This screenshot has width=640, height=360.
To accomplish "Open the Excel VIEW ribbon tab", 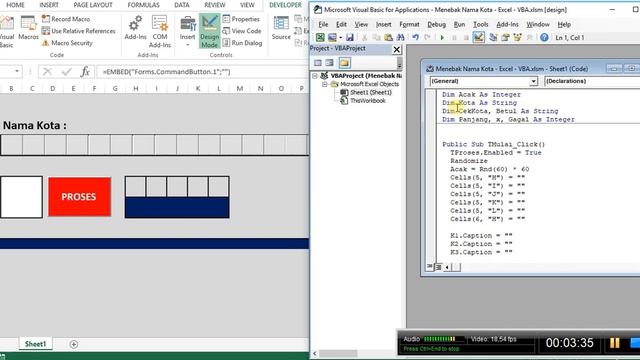I will 247,5.
